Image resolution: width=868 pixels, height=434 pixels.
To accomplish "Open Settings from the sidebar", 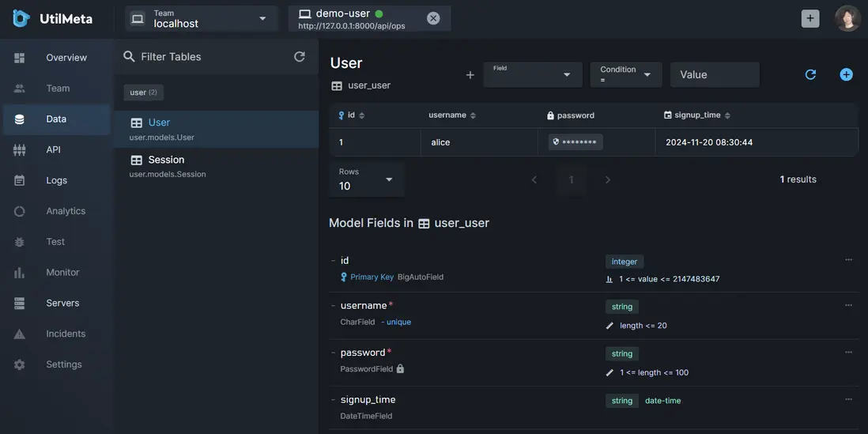I will point(56,364).
